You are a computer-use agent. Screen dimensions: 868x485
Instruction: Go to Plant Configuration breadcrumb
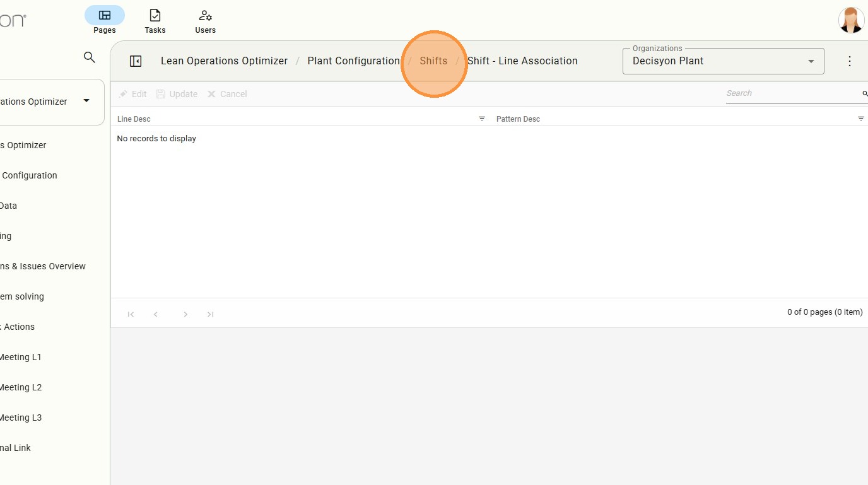[x=353, y=61]
